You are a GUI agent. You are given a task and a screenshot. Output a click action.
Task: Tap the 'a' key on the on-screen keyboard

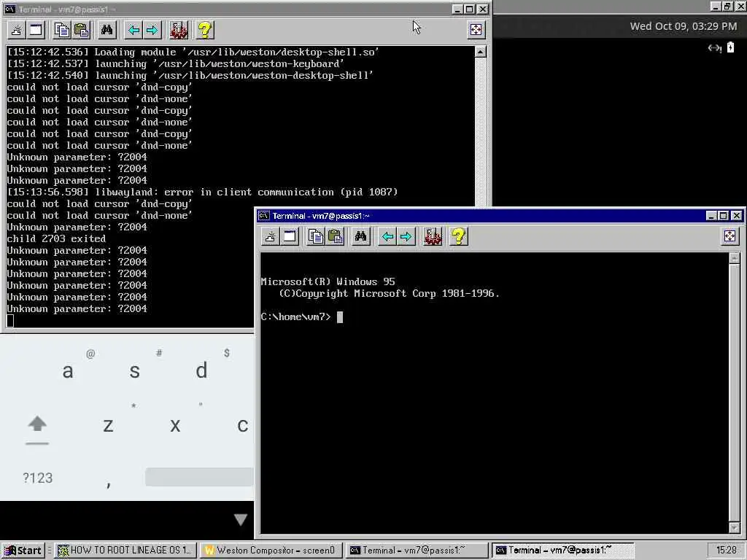point(68,370)
